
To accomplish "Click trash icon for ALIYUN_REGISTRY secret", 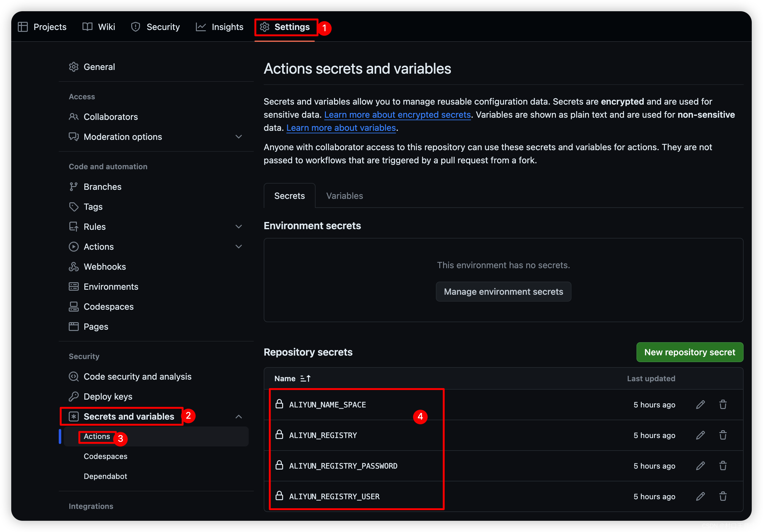I will (723, 435).
